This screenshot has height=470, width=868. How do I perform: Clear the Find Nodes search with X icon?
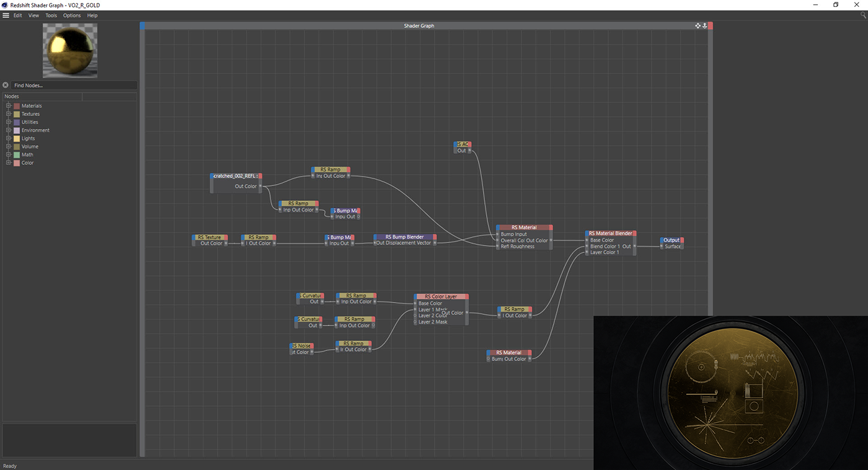tap(6, 85)
